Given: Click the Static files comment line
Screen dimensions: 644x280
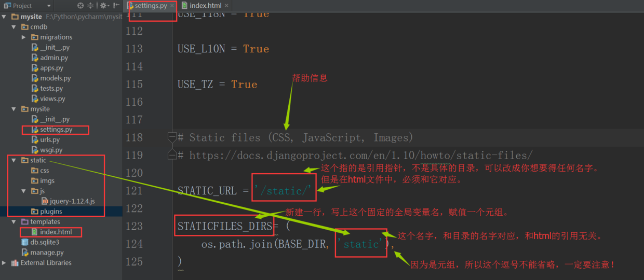Looking at the screenshot, I should pos(295,138).
